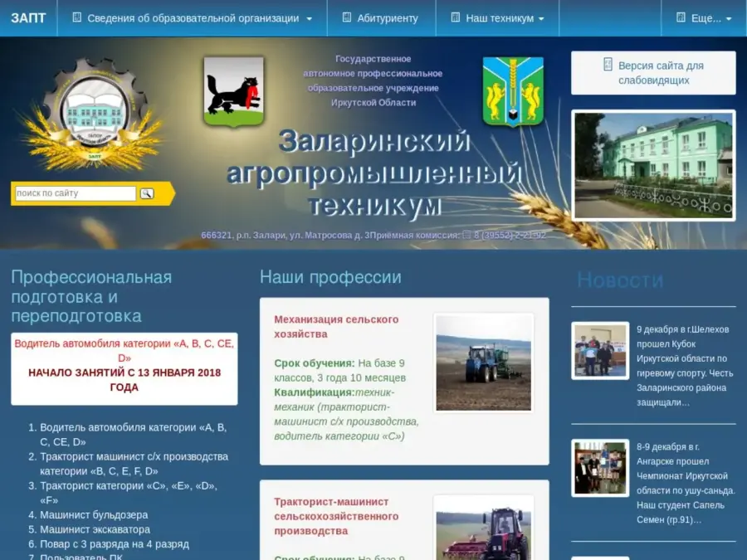
Task: Select list item Машинист бульдозера
Action: coord(94,514)
